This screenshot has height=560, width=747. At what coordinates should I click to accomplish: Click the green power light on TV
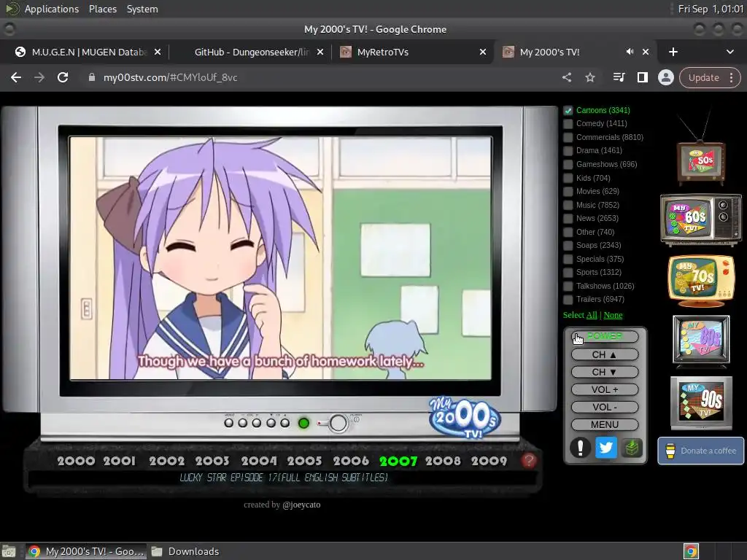point(303,423)
